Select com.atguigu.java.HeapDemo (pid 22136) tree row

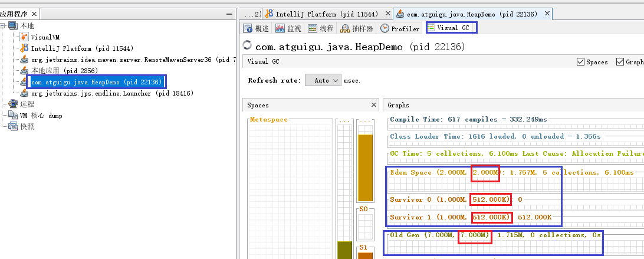[x=97, y=82]
